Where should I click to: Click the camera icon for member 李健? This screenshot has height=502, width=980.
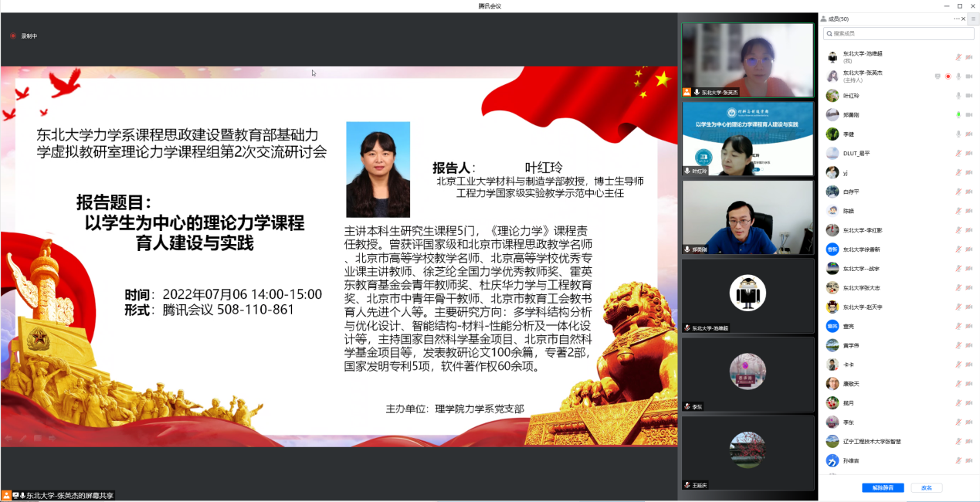968,134
